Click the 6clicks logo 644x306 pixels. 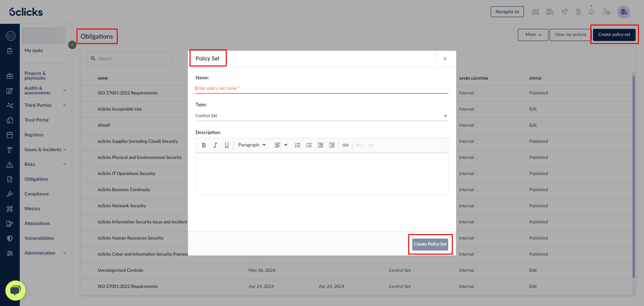(26, 12)
